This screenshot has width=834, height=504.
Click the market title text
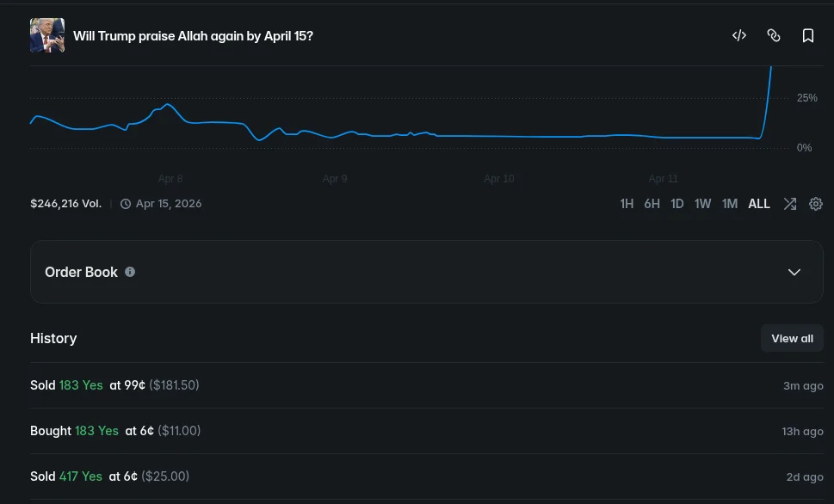click(x=193, y=36)
